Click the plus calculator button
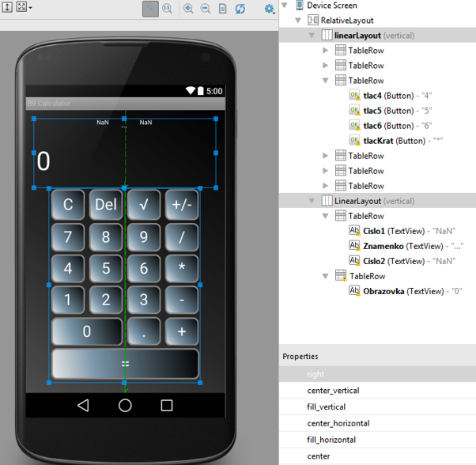Image resolution: width=476 pixels, height=465 pixels. tap(182, 331)
